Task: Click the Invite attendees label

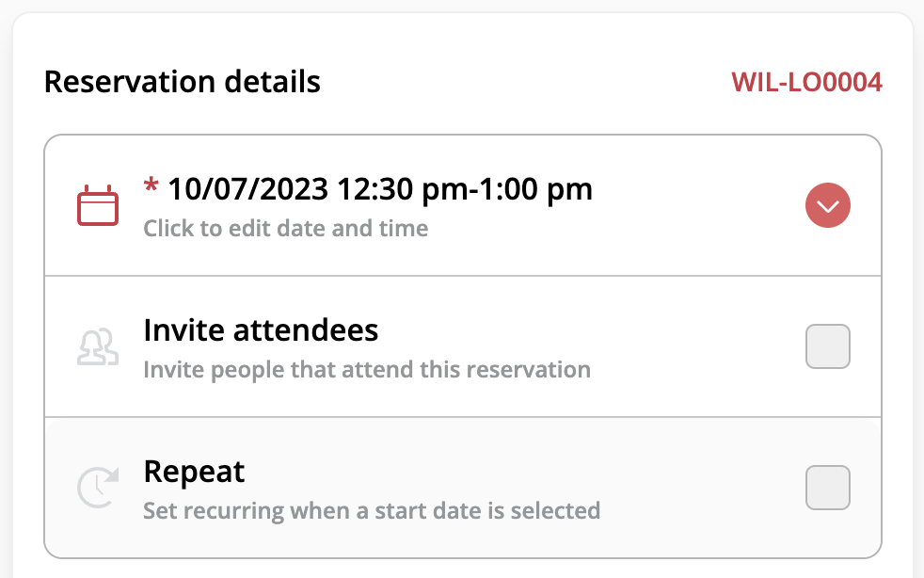Action: (x=261, y=329)
